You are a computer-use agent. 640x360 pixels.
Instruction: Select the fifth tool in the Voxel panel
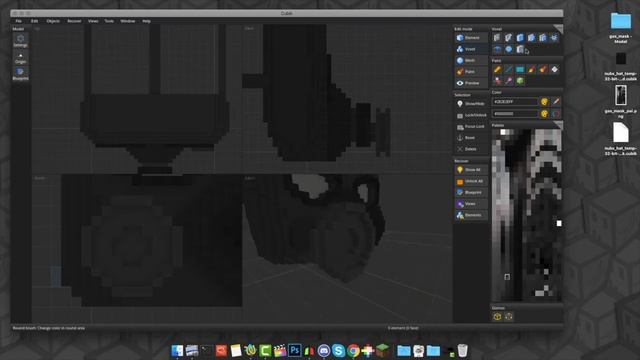pos(543,38)
